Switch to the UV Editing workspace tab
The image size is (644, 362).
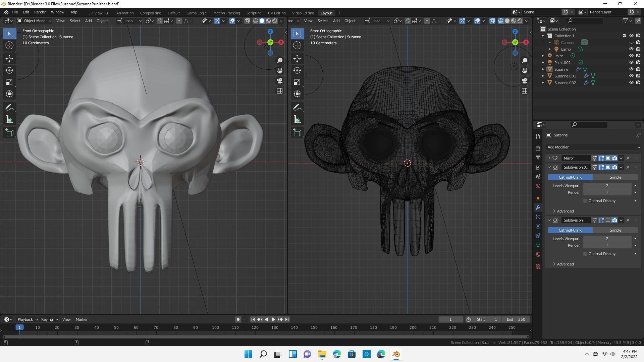[x=277, y=13]
